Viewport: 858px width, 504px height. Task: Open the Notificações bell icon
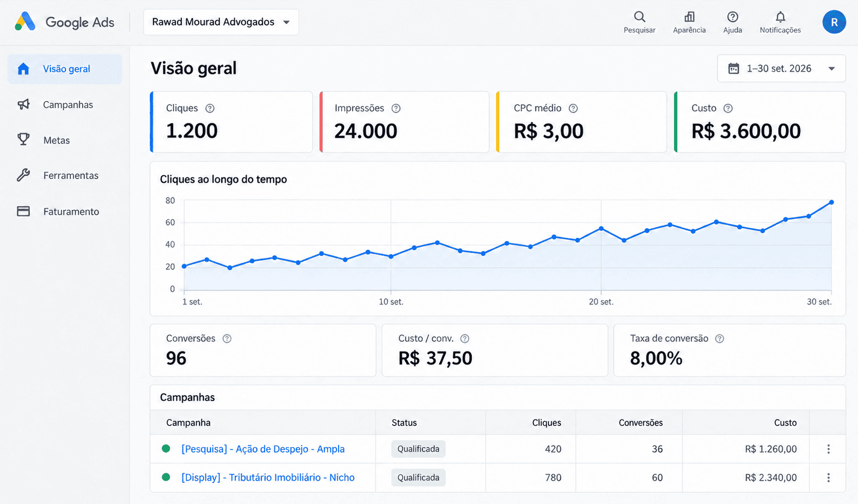[x=780, y=17]
